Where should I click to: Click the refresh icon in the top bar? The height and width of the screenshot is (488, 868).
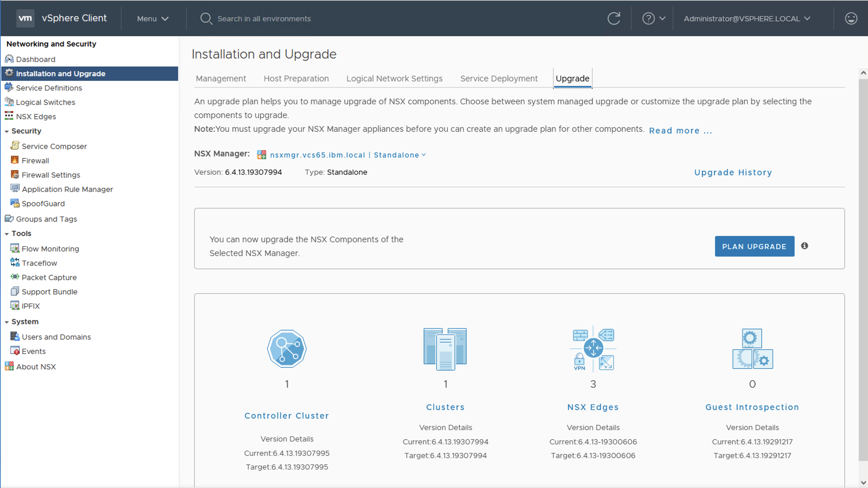point(613,18)
